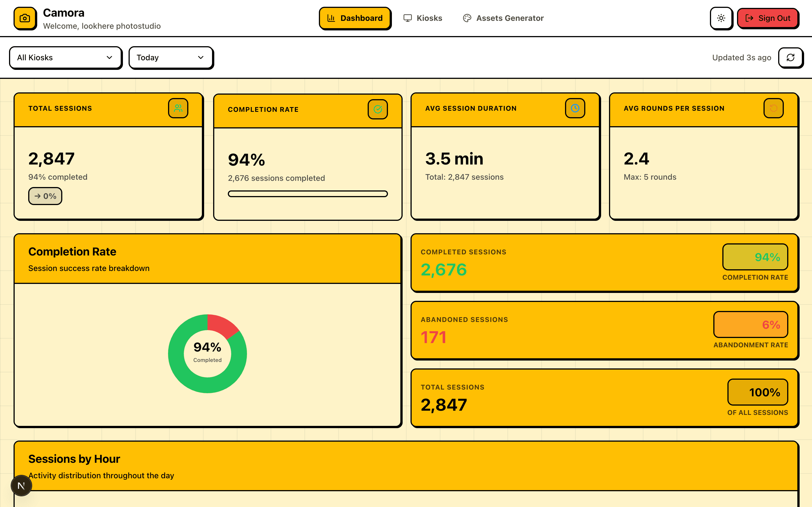
Task: Toggle light mode with the sun icon
Action: click(x=721, y=18)
